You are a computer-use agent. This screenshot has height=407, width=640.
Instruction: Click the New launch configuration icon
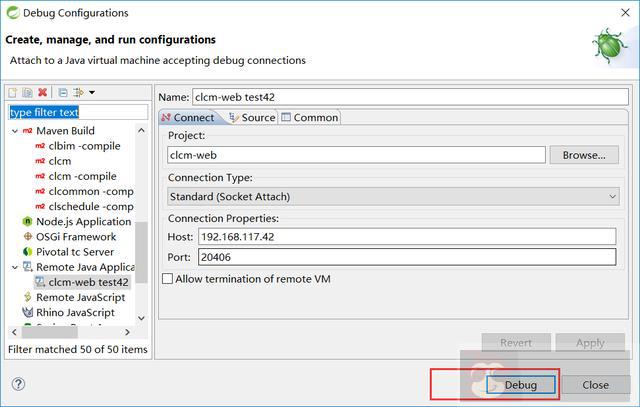(x=13, y=93)
